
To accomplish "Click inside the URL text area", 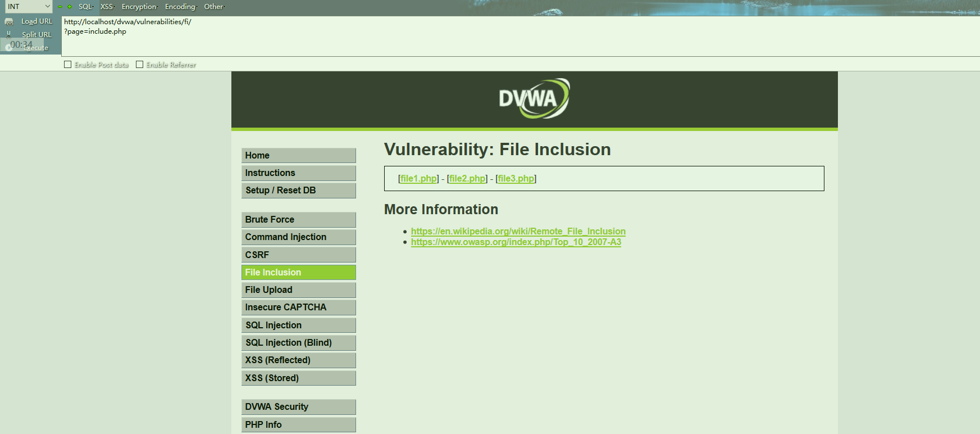I will click(x=505, y=37).
